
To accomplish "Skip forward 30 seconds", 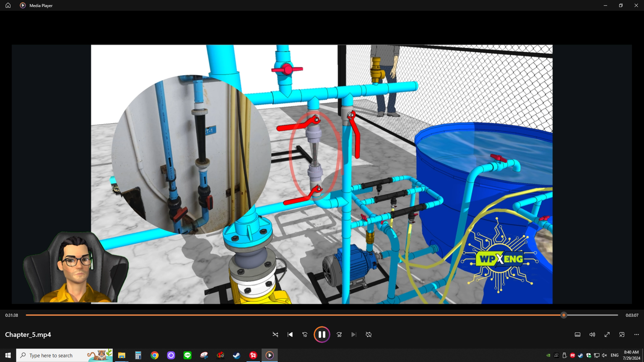I will click(339, 334).
